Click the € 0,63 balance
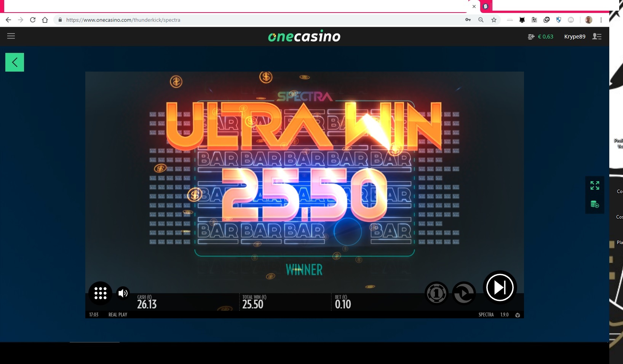Screen dimensions: 623x364 (x=545, y=37)
